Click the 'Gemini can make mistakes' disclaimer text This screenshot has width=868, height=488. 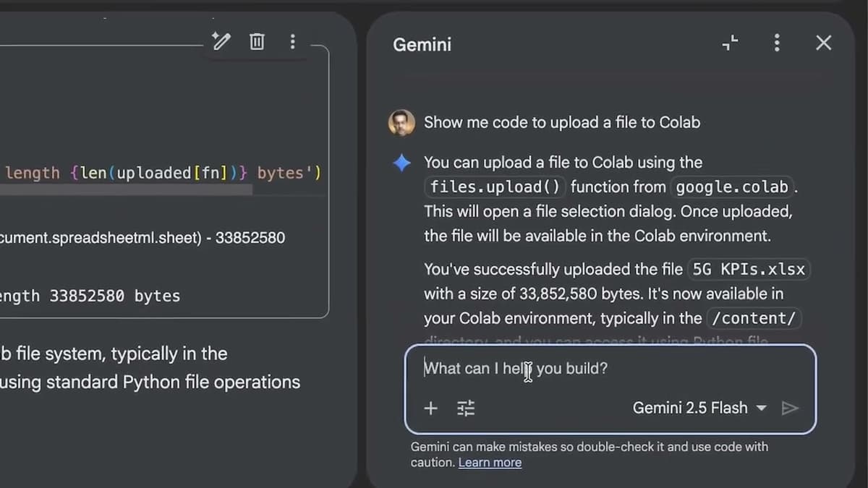pos(590,455)
